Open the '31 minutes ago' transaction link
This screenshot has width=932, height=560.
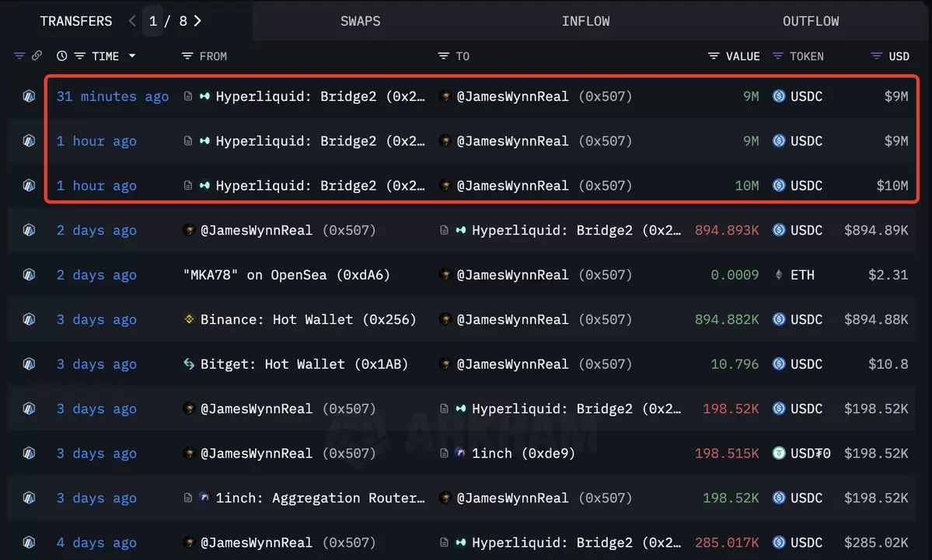[x=113, y=96]
